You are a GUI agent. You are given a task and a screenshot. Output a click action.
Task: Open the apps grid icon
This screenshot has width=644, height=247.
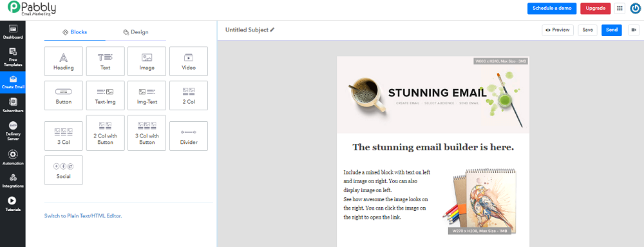[x=620, y=8]
